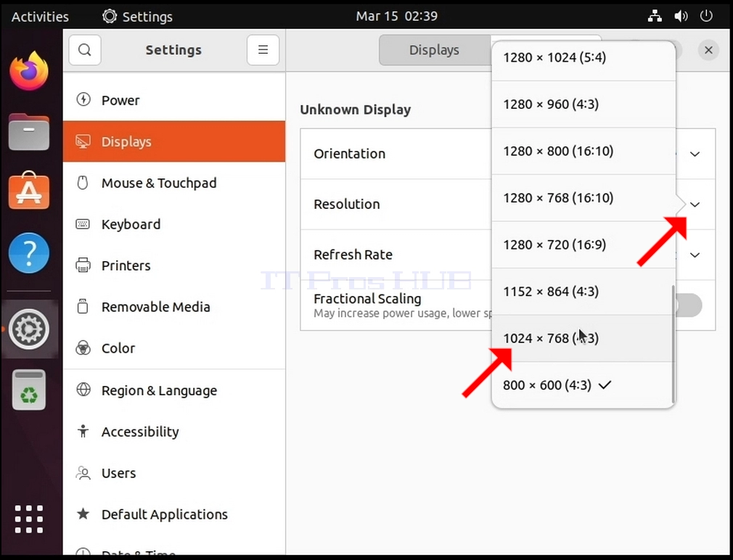Image resolution: width=733 pixels, height=560 pixels.
Task: Expand the Refresh Rate dropdown chevron
Action: click(695, 255)
